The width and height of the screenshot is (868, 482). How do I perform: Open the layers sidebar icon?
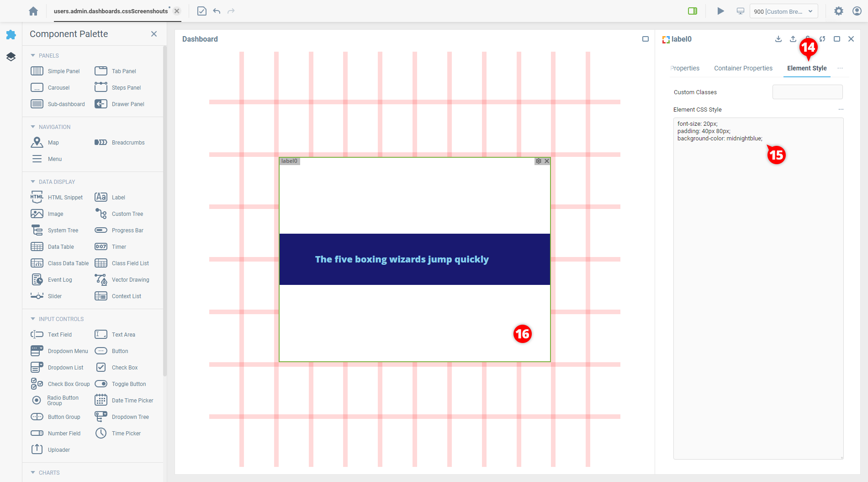pyautogui.click(x=11, y=57)
